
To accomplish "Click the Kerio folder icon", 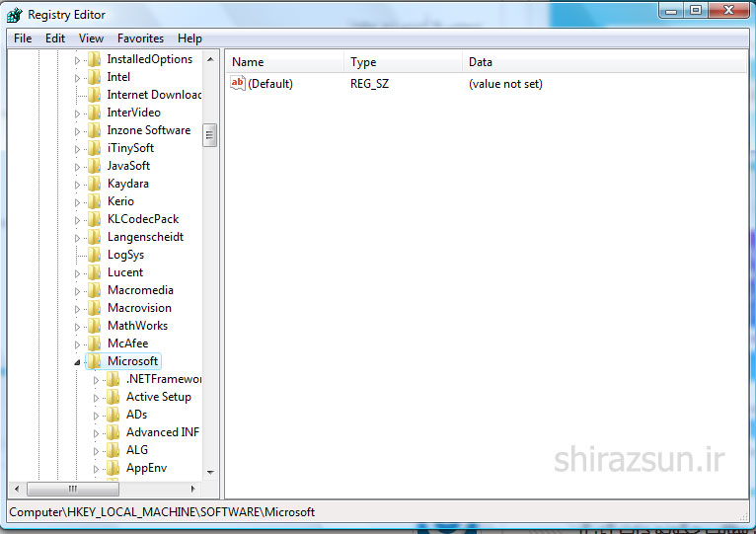I will pyautogui.click(x=95, y=201).
